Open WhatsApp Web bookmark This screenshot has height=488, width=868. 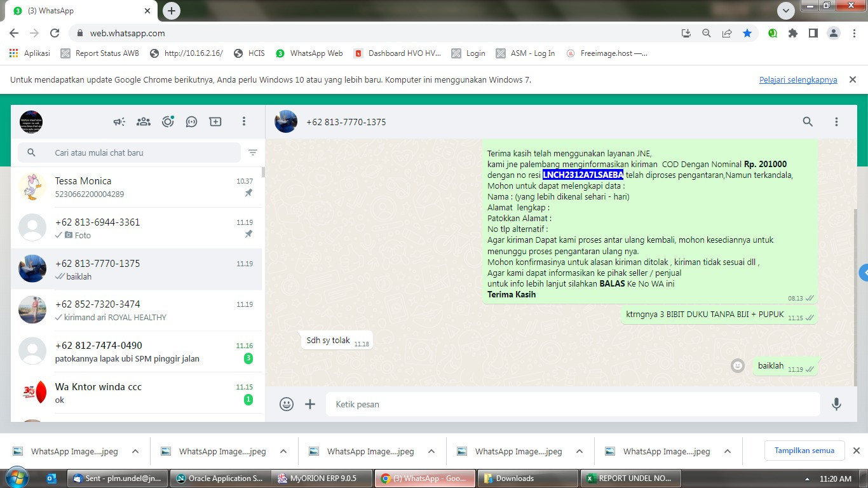pos(309,53)
